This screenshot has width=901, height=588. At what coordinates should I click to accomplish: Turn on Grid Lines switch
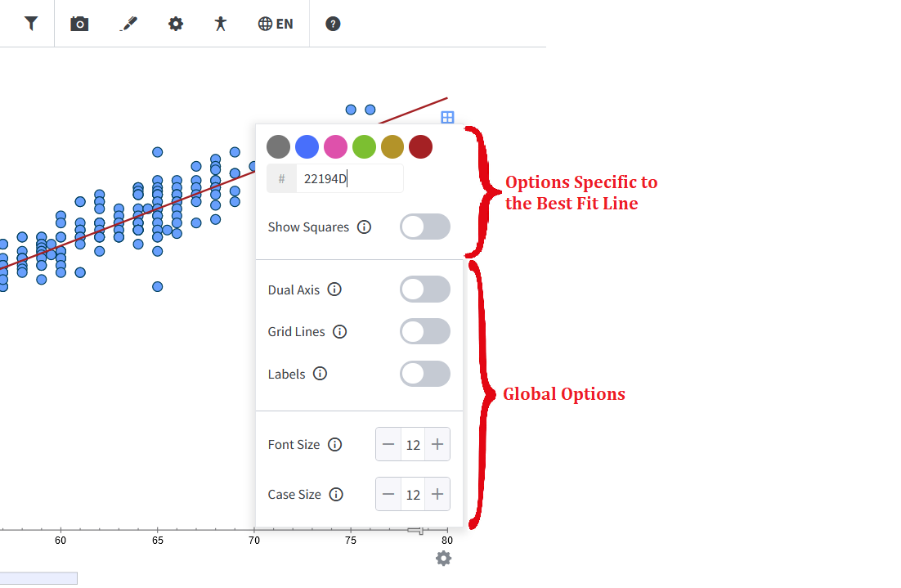tap(425, 332)
